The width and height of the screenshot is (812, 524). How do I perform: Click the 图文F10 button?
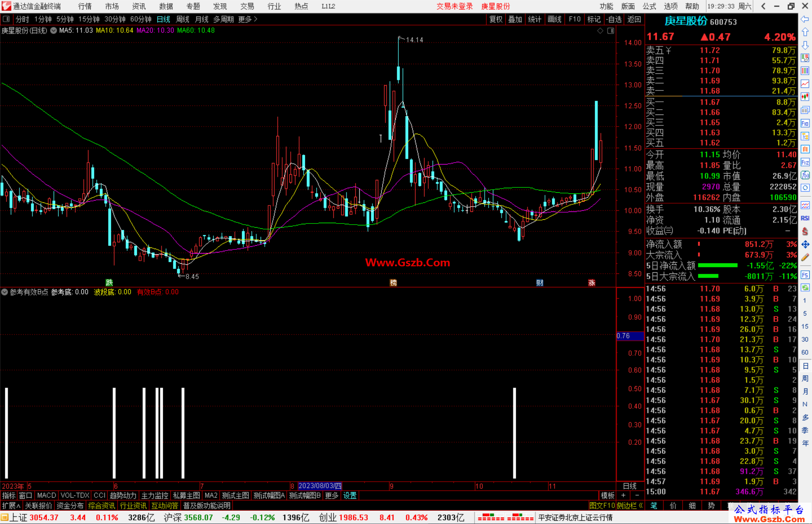(602, 506)
